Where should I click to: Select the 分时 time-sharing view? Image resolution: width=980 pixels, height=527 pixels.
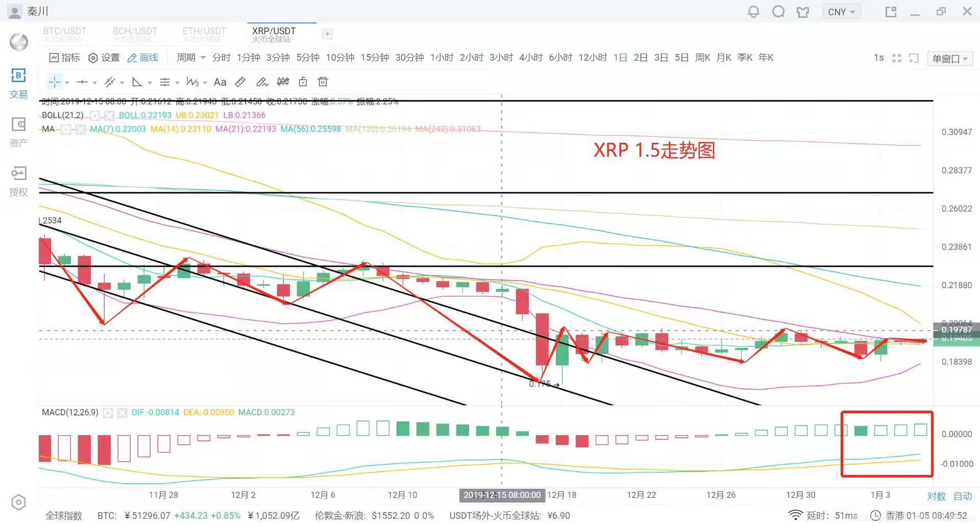click(x=221, y=58)
